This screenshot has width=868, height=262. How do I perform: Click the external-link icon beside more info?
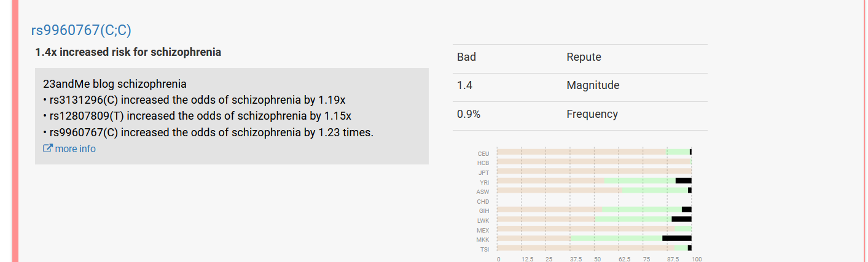point(47,148)
